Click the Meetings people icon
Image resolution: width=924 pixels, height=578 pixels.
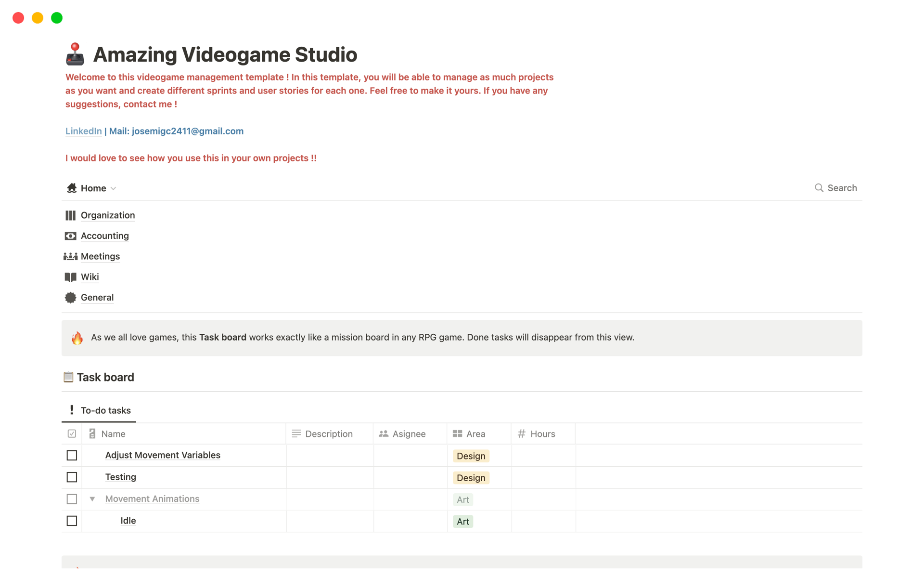71,256
